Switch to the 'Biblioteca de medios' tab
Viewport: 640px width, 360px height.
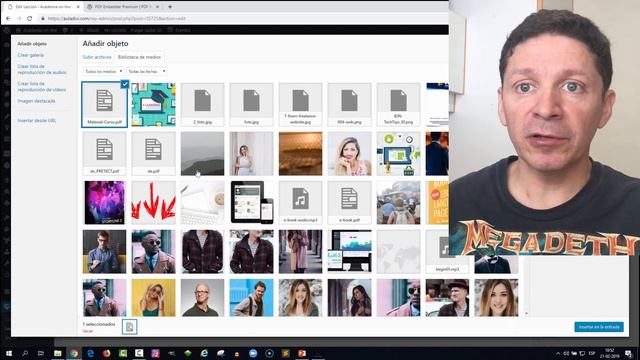(x=139, y=57)
